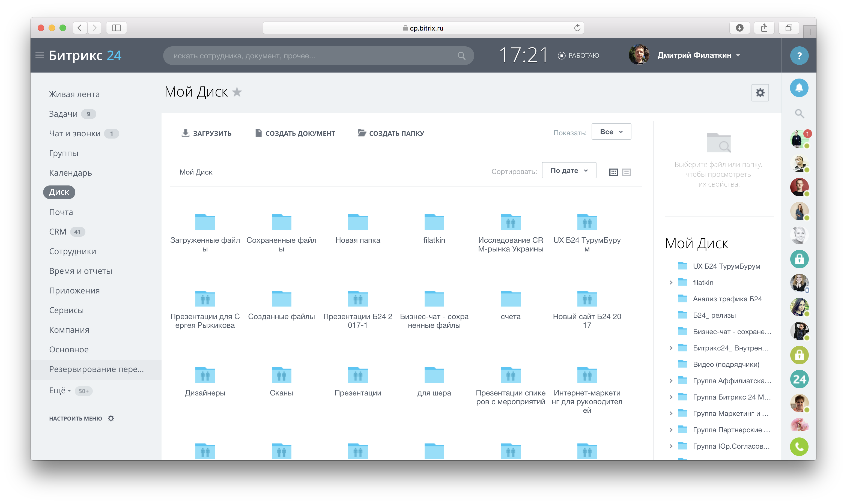The height and width of the screenshot is (504, 847).
Task: Open Задачи in left menu
Action: [x=63, y=114]
